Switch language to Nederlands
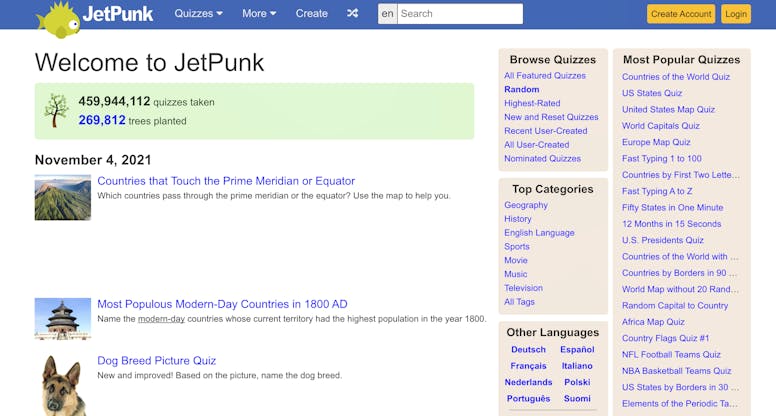Viewport: 776px width, 416px height. pos(529,382)
